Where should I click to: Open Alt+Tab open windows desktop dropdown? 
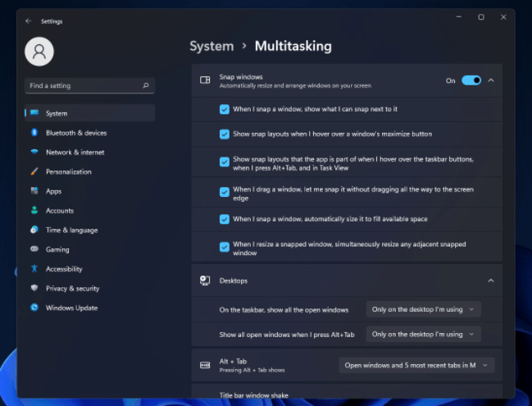[424, 335]
